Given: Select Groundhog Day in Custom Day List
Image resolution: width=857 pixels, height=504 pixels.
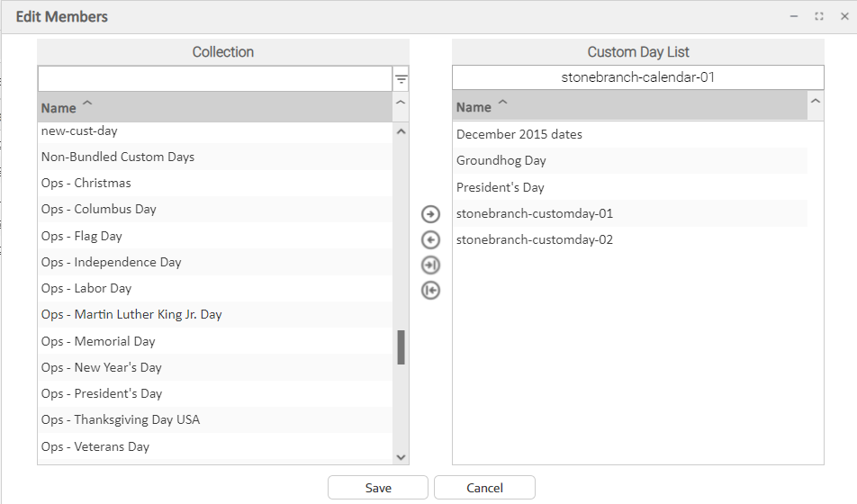Looking at the screenshot, I should (x=501, y=160).
